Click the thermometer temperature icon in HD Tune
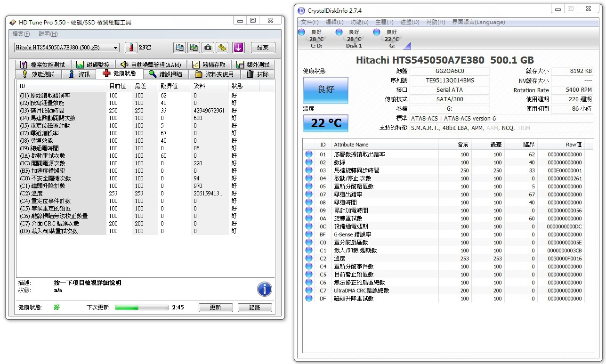Image resolution: width=606 pixels, height=364 pixels. [x=130, y=48]
